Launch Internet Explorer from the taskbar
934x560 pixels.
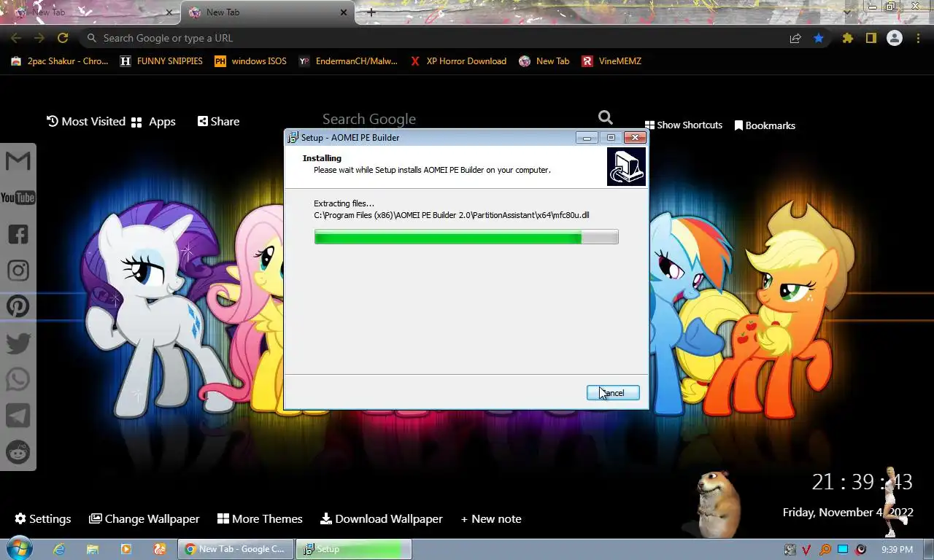tap(59, 549)
